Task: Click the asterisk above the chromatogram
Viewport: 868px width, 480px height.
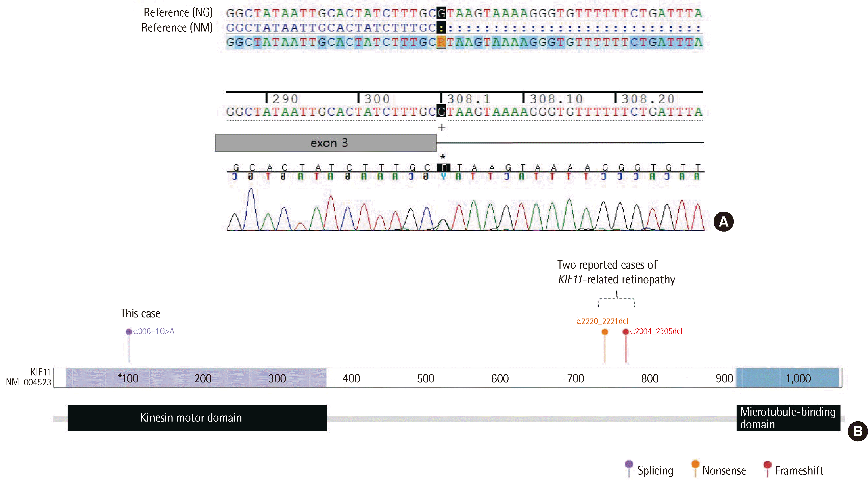Action: coord(443,157)
